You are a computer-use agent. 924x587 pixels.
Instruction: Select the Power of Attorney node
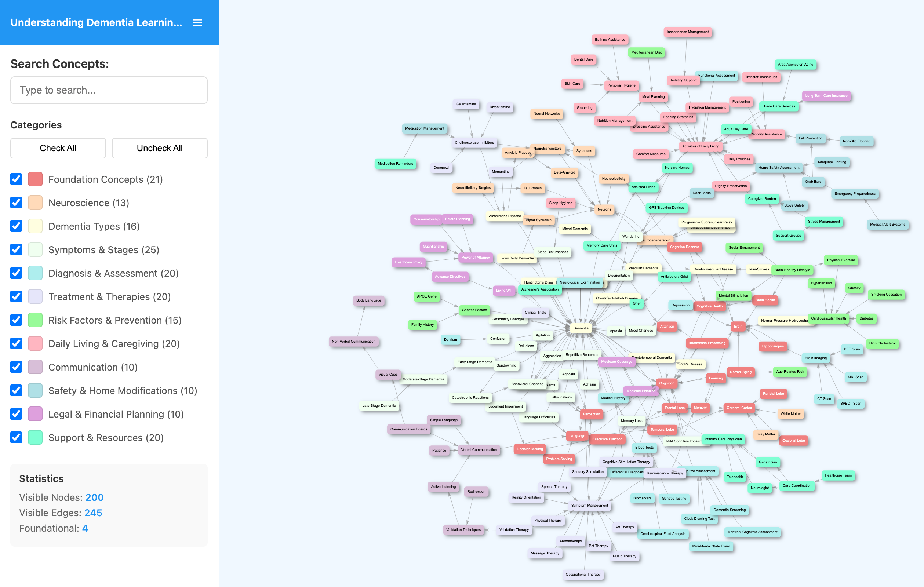[475, 258]
